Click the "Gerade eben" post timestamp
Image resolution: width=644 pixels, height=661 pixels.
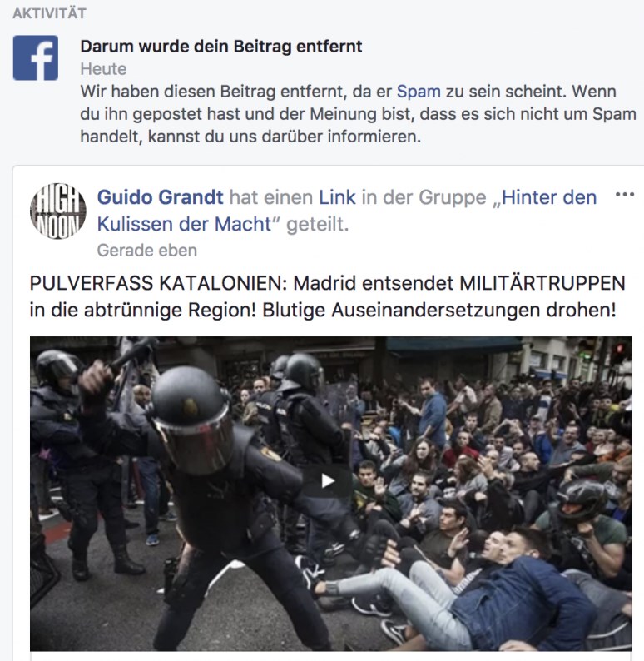pos(147,251)
